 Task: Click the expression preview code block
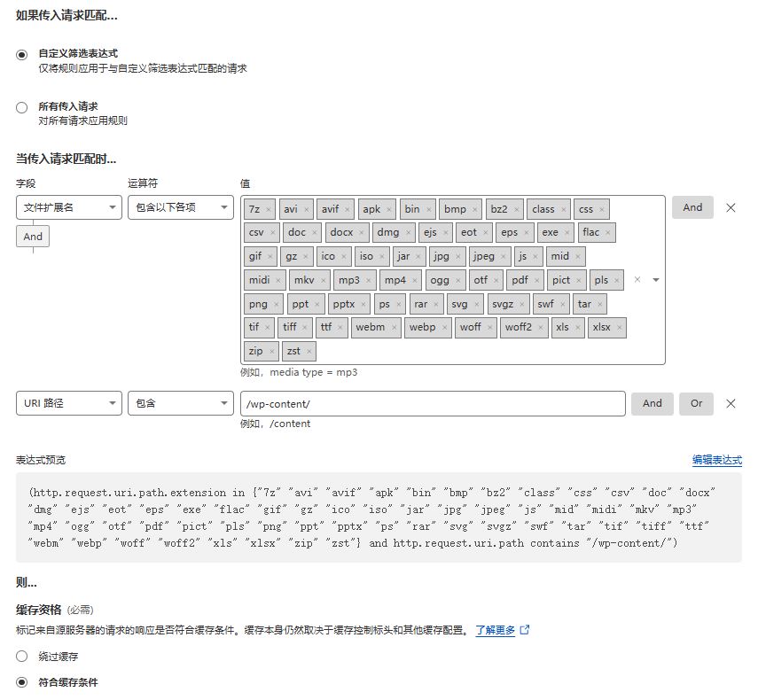[x=379, y=517]
